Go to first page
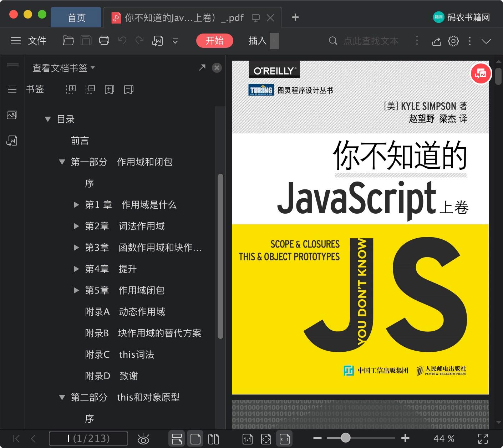The height and width of the screenshot is (448, 503). pyautogui.click(x=16, y=438)
